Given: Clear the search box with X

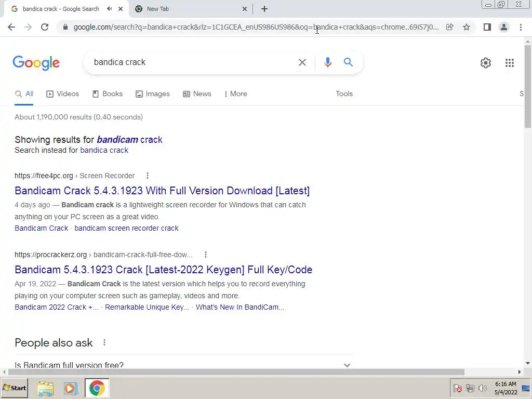Looking at the screenshot, I should (x=302, y=62).
